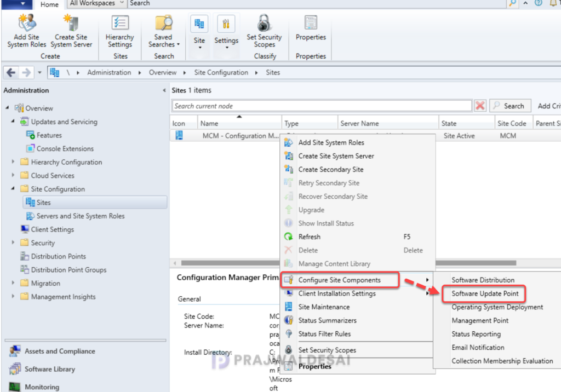561x392 pixels.
Task: Open the All Workspaces dropdown
Action: tap(96, 4)
